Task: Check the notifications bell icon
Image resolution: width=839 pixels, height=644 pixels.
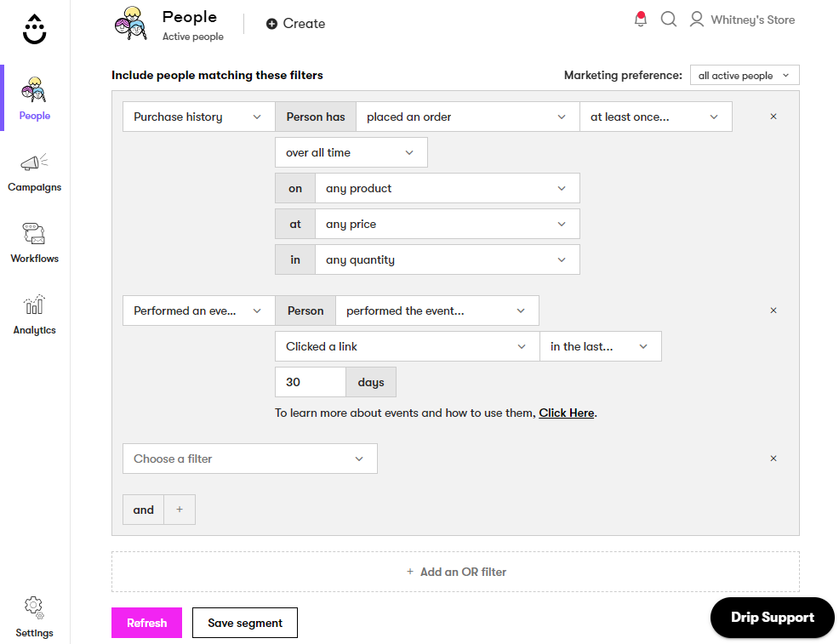Action: coord(641,20)
